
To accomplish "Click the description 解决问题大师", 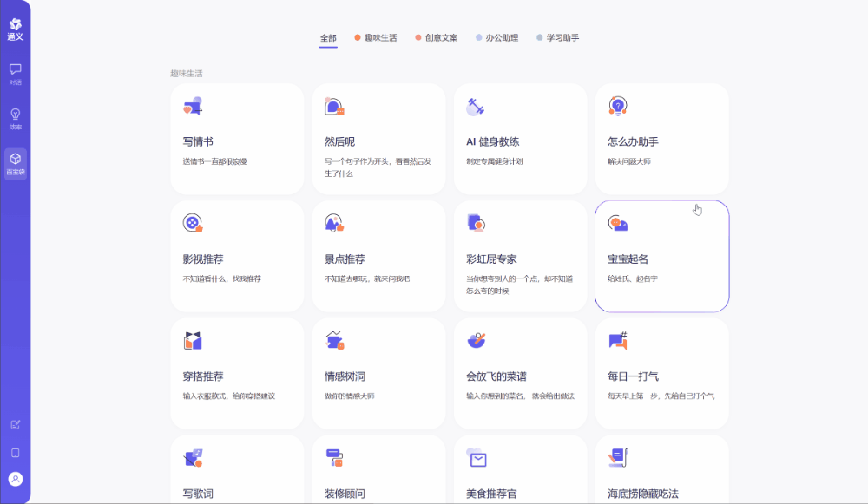I will [x=628, y=161].
